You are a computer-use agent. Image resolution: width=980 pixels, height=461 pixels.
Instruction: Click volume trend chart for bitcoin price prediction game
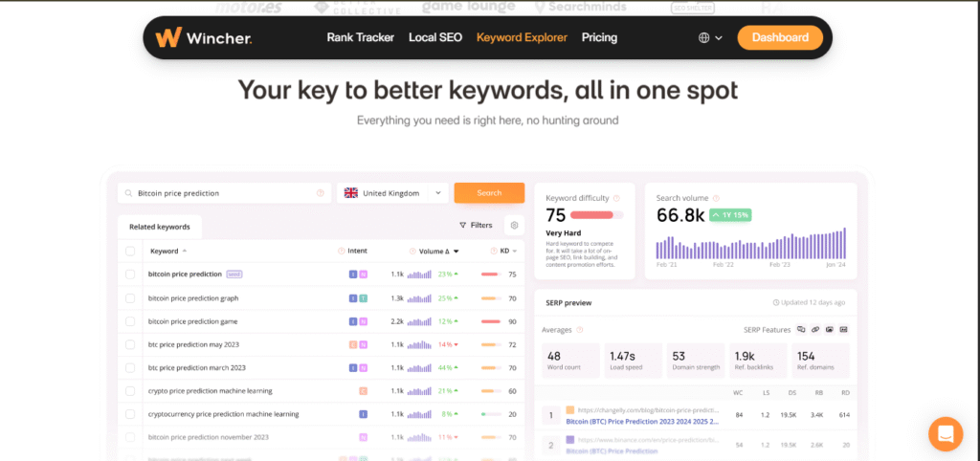click(x=419, y=321)
